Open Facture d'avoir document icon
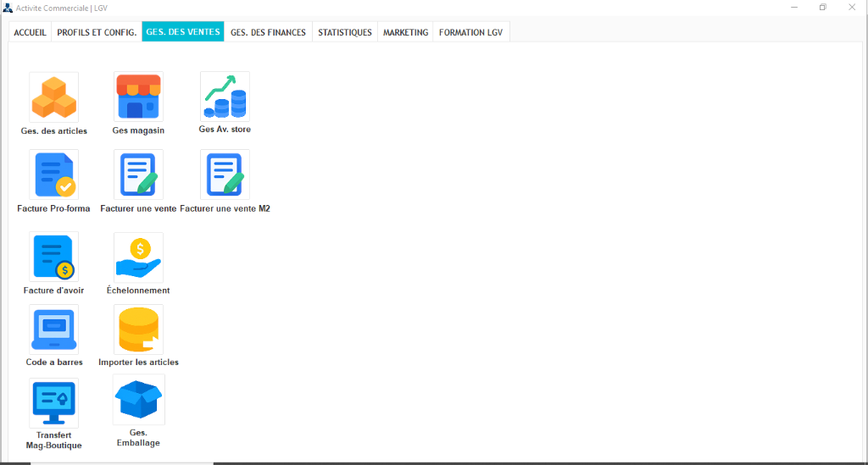This screenshot has height=465, width=868. [x=53, y=257]
